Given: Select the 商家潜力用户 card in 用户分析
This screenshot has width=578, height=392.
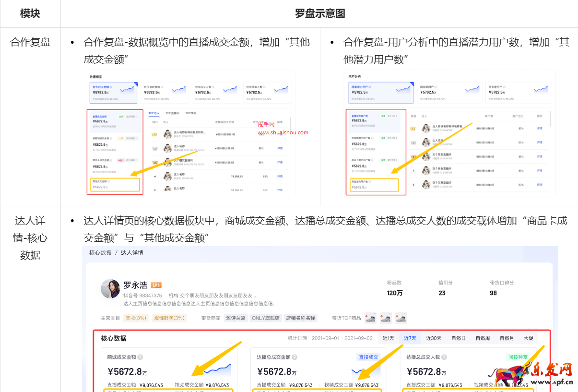Looking at the screenshot, I should tap(380, 92).
